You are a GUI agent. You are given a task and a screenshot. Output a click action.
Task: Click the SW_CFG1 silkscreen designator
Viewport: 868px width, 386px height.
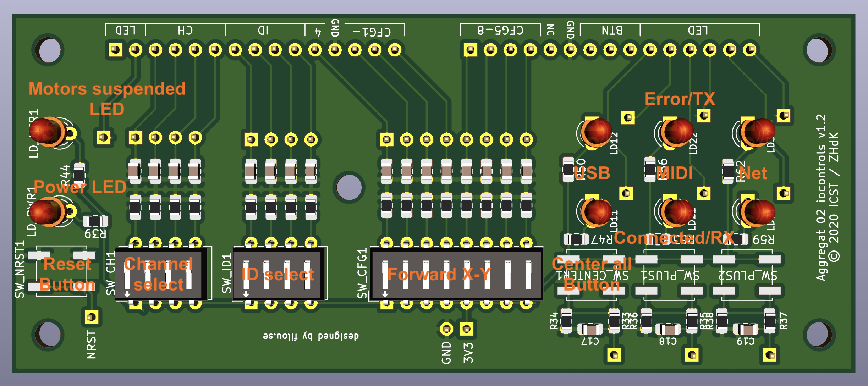point(362,274)
